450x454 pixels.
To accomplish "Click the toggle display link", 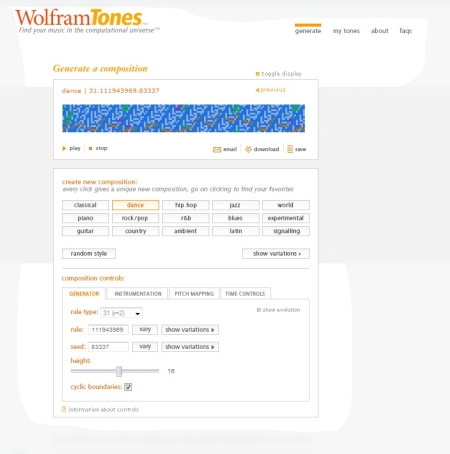I will (x=279, y=74).
